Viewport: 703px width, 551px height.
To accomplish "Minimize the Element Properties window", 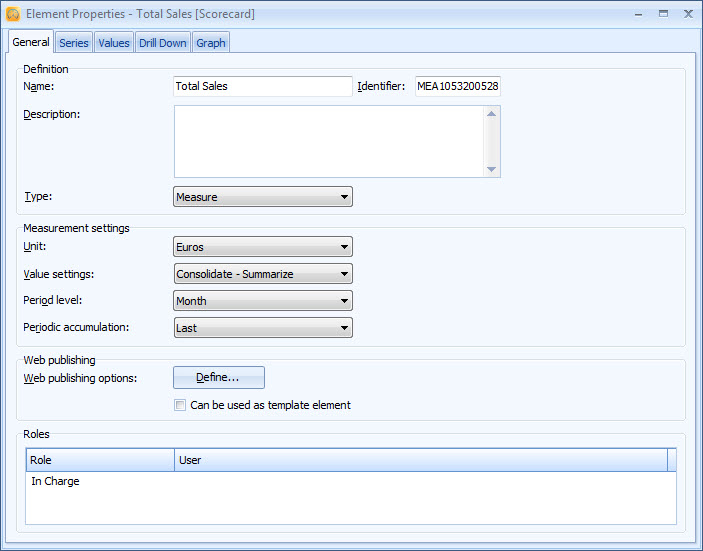I will click(x=638, y=14).
